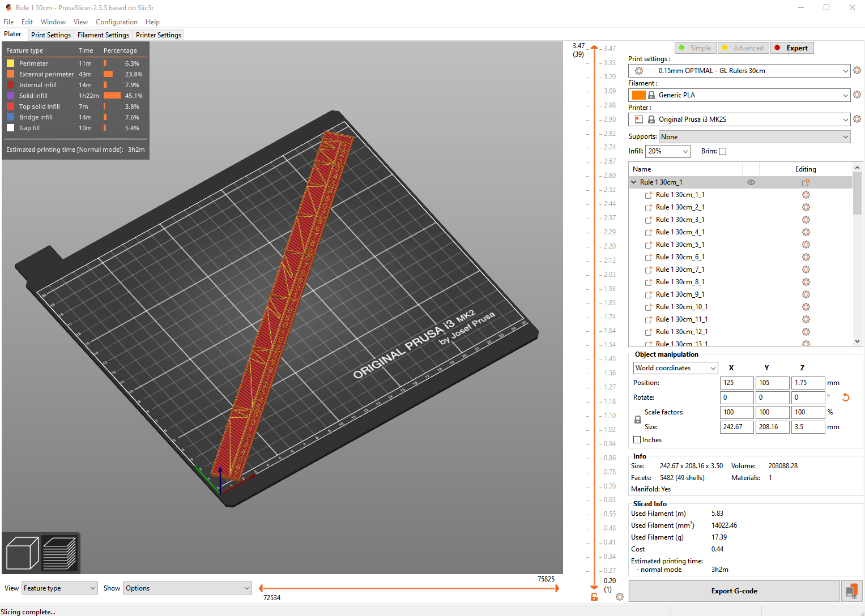Switch to the Filament Settings tab
This screenshot has height=616, width=865.
click(103, 35)
